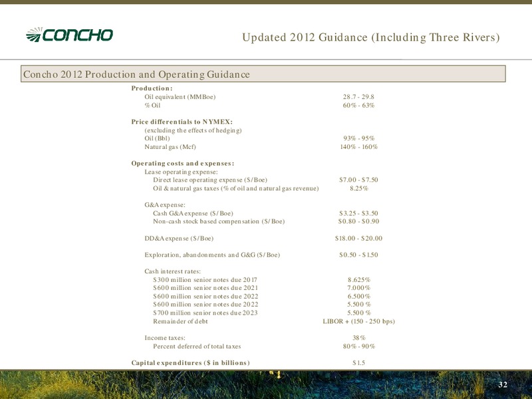Select the 'Concho 2012 Production and Operating Guidance' header box

pyautogui.click(x=263, y=74)
